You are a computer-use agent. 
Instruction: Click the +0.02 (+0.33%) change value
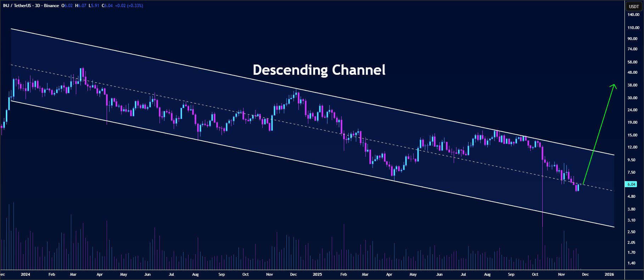click(129, 6)
